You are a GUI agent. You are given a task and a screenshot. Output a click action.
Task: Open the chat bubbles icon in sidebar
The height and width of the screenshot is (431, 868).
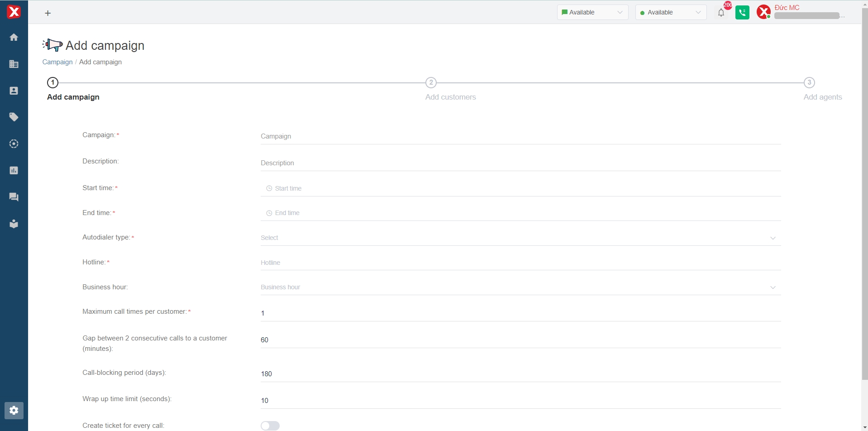[14, 197]
